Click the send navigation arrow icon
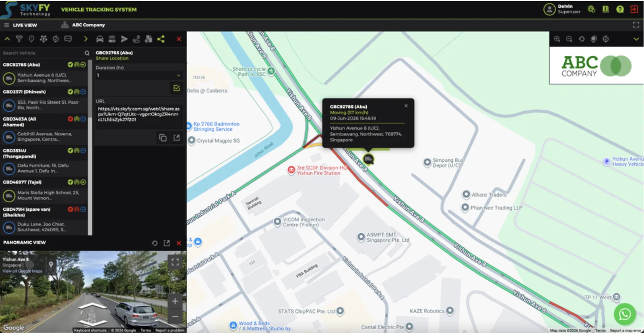 [124, 39]
